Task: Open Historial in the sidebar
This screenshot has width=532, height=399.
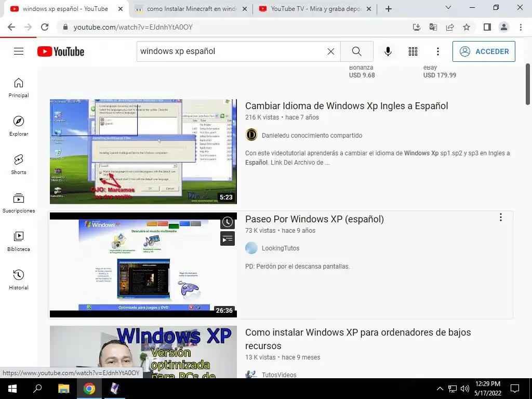Action: (19, 280)
